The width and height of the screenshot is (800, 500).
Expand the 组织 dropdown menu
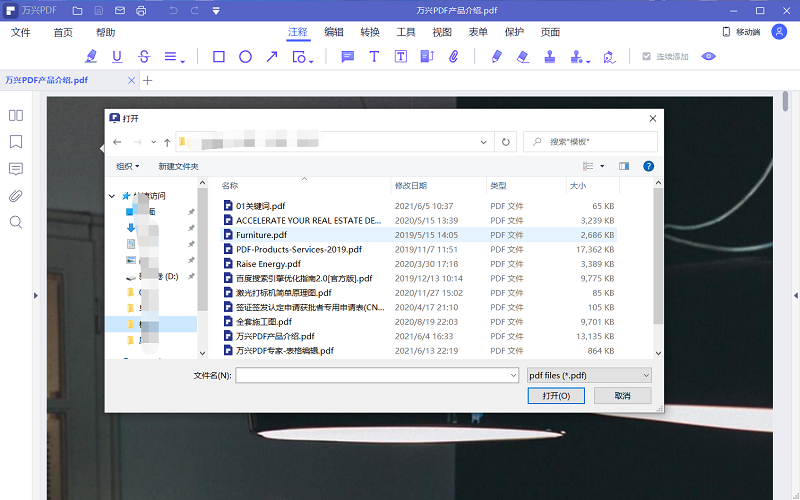tap(128, 166)
